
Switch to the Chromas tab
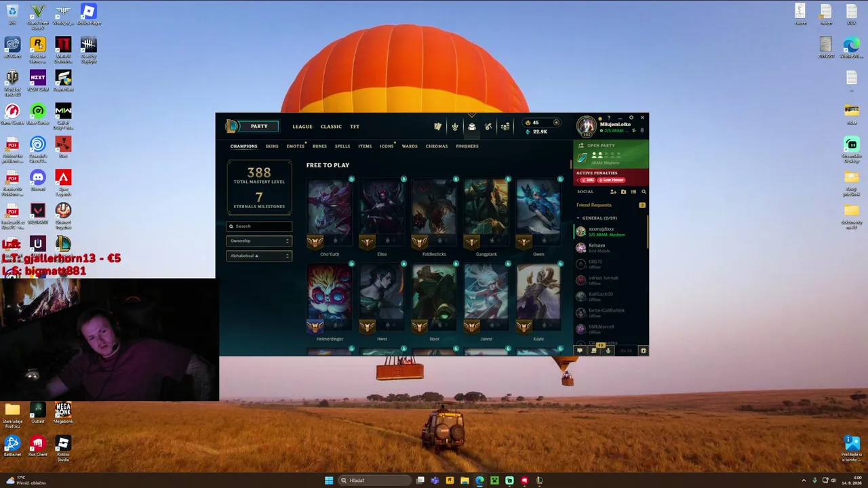[x=437, y=146]
